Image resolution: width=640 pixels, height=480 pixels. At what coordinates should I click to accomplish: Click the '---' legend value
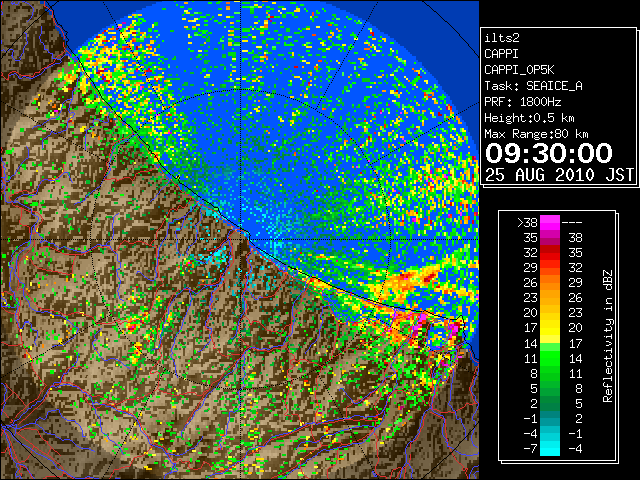(572, 223)
